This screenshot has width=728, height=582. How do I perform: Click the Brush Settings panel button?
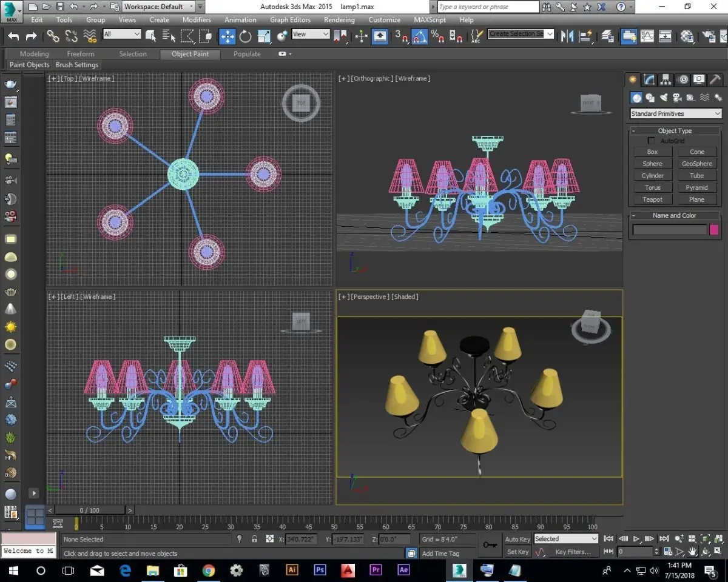click(x=77, y=65)
